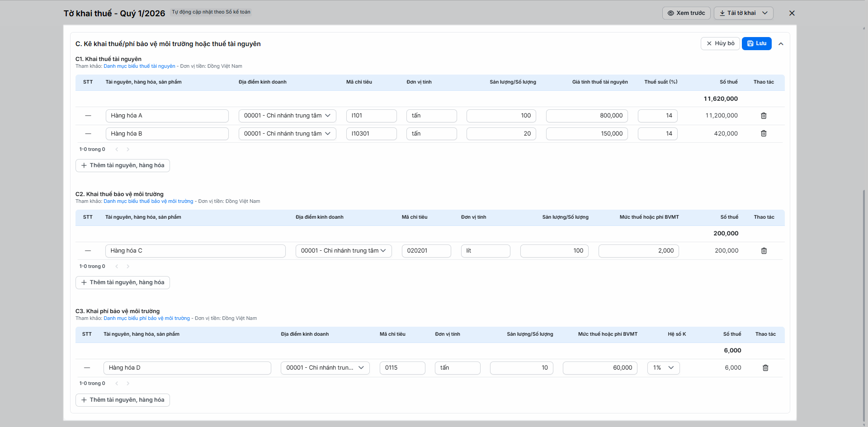
Task: Edit tax rate 14 for Hàng hóa B
Action: 657,134
